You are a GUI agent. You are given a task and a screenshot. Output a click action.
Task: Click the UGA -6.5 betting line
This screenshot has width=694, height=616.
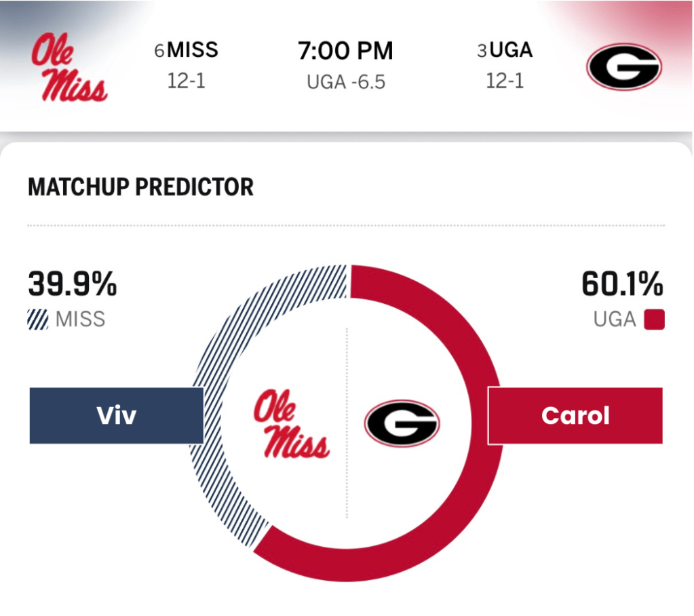(x=345, y=82)
